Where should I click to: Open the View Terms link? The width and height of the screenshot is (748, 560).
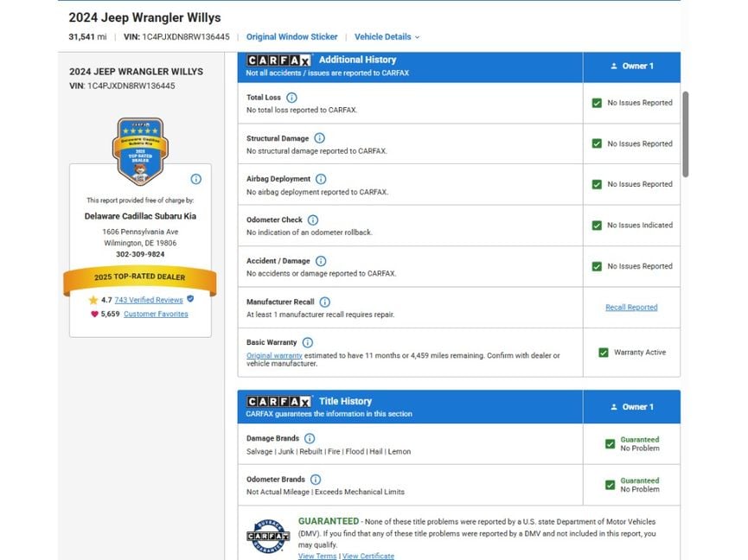pyautogui.click(x=317, y=556)
